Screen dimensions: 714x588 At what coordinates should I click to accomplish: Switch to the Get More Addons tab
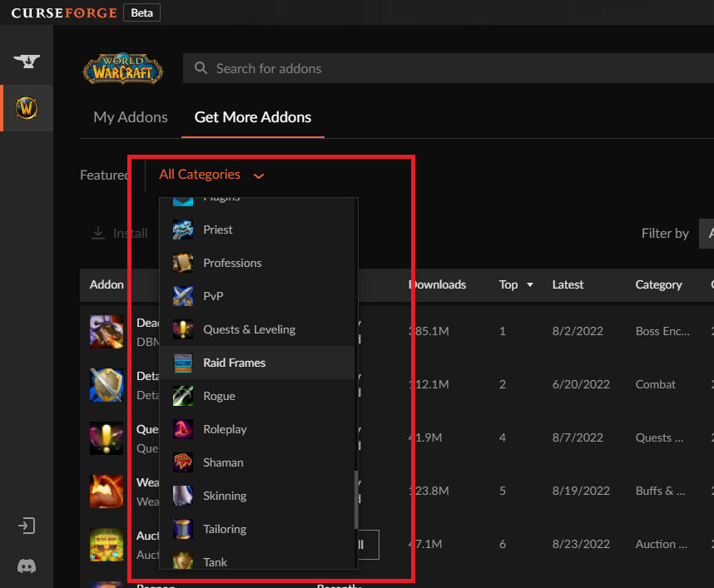tap(253, 117)
